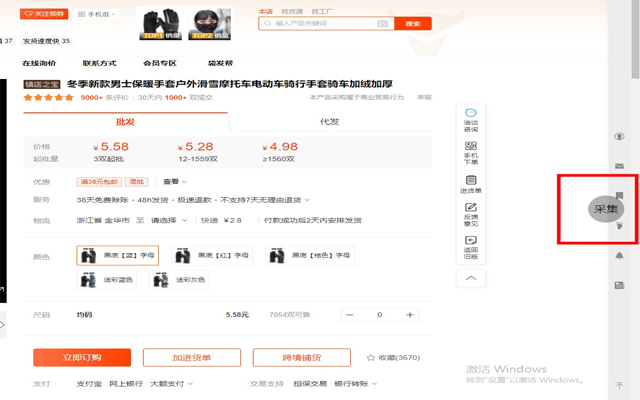Image resolution: width=640 pixels, height=400 pixels.
Task: Expand the 查看 coupon details dropdown
Action: pos(175,182)
